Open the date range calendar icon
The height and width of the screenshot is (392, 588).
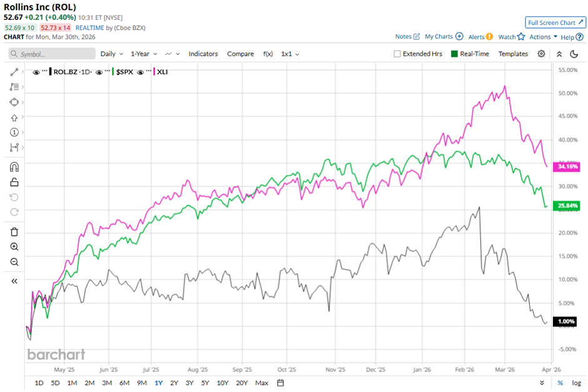click(x=280, y=383)
